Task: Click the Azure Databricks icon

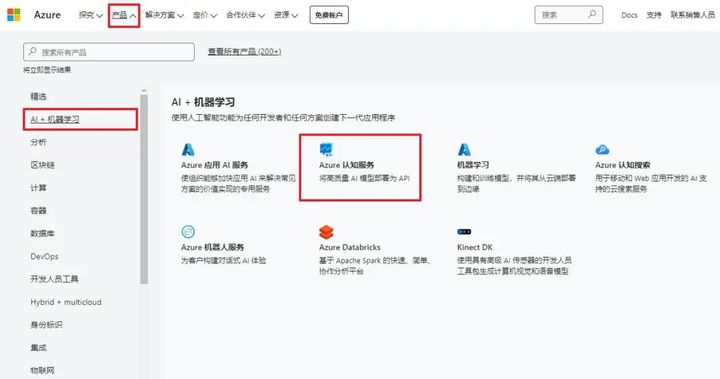Action: pyautogui.click(x=326, y=232)
